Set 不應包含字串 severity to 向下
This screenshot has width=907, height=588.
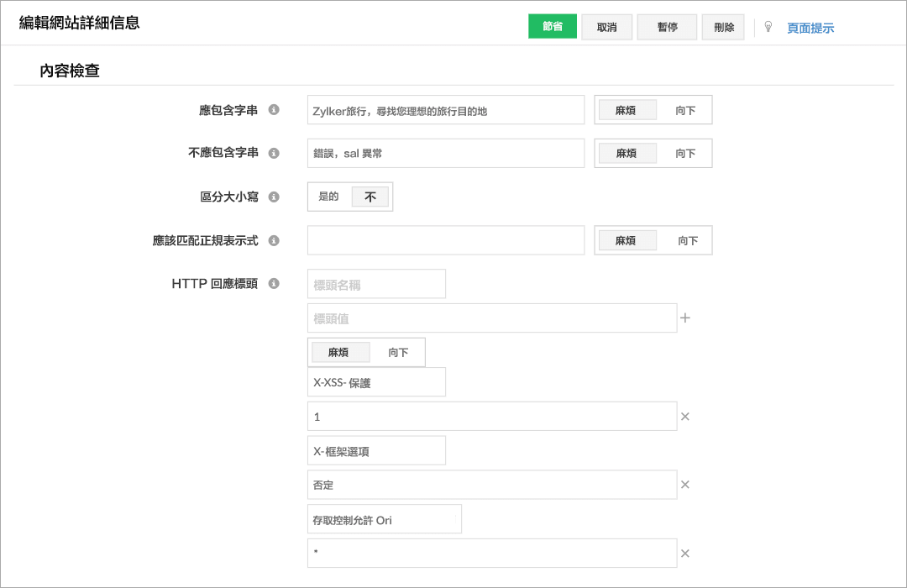[x=687, y=153]
